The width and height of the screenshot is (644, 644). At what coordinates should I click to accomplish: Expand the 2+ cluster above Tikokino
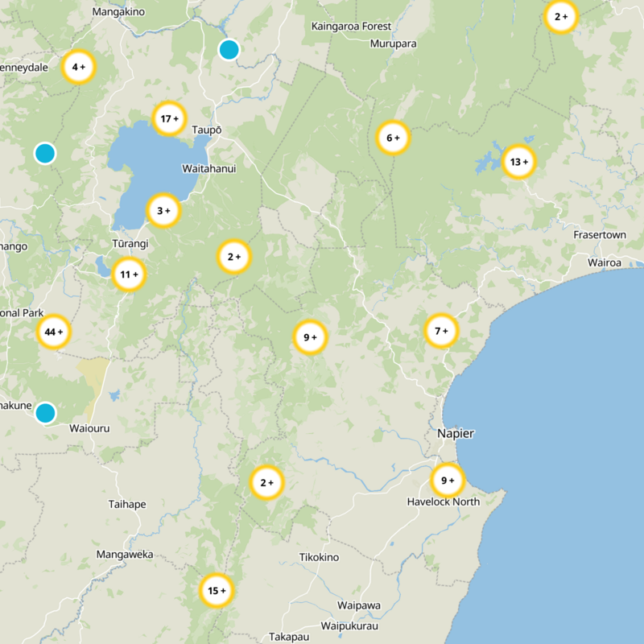pos(267,482)
